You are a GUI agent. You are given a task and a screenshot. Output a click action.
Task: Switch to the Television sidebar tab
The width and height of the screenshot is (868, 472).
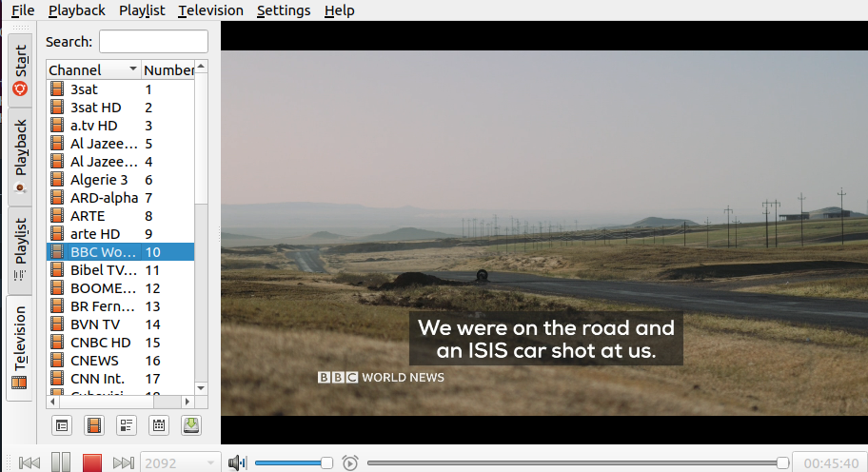20,347
